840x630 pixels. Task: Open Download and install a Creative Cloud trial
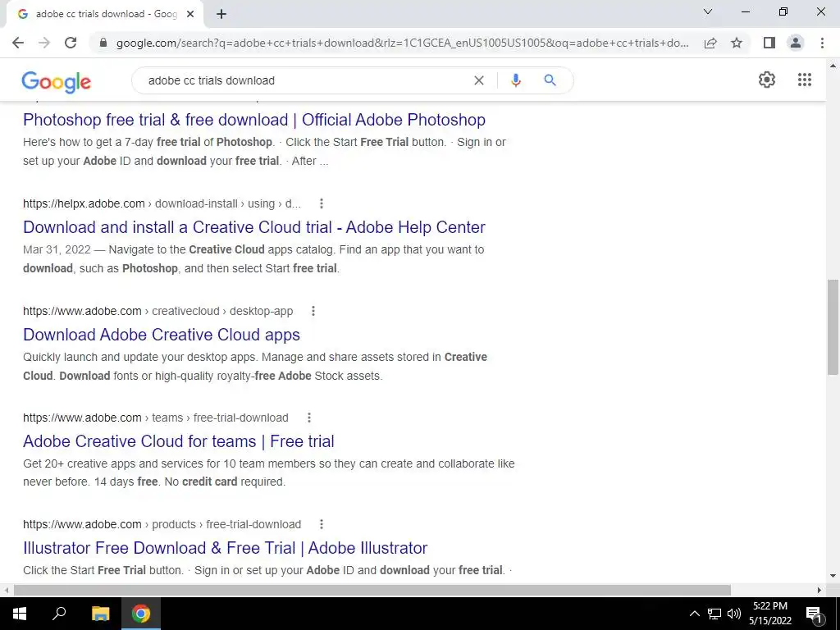(x=254, y=227)
